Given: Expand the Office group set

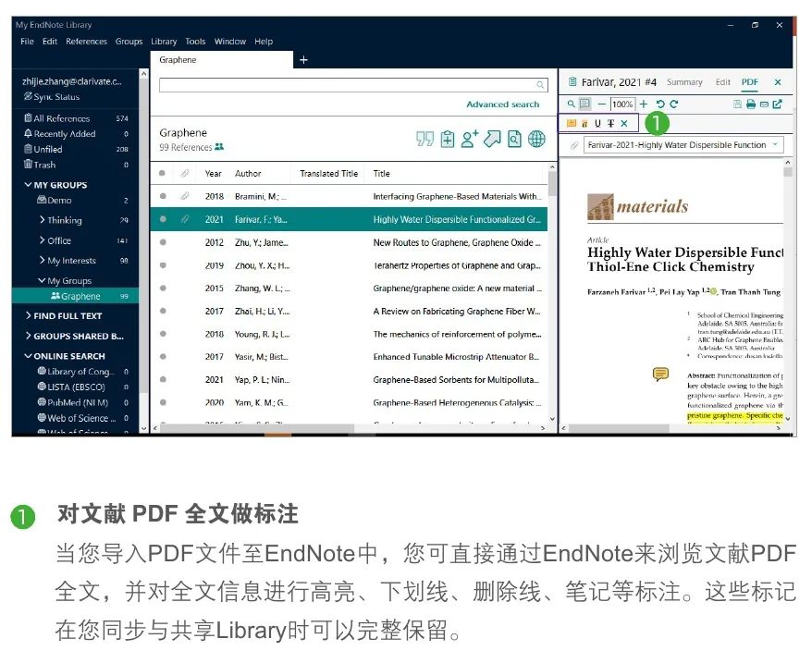Looking at the screenshot, I should coord(42,240).
